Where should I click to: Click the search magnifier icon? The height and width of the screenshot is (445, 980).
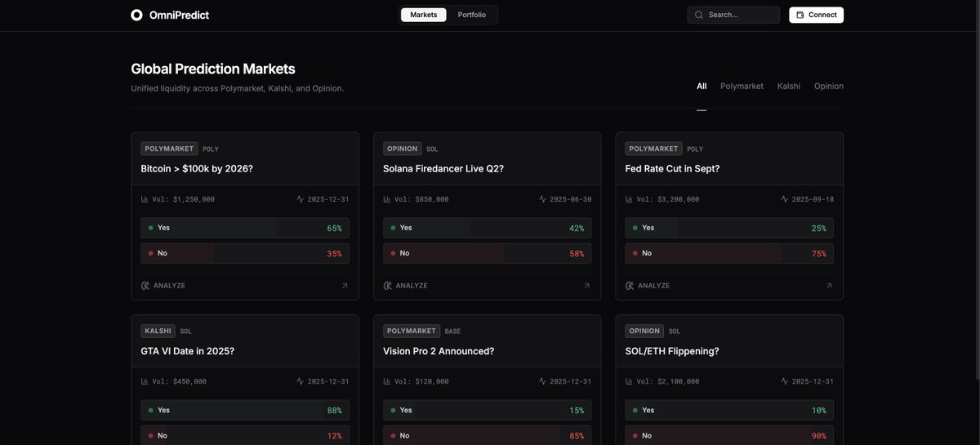699,15
